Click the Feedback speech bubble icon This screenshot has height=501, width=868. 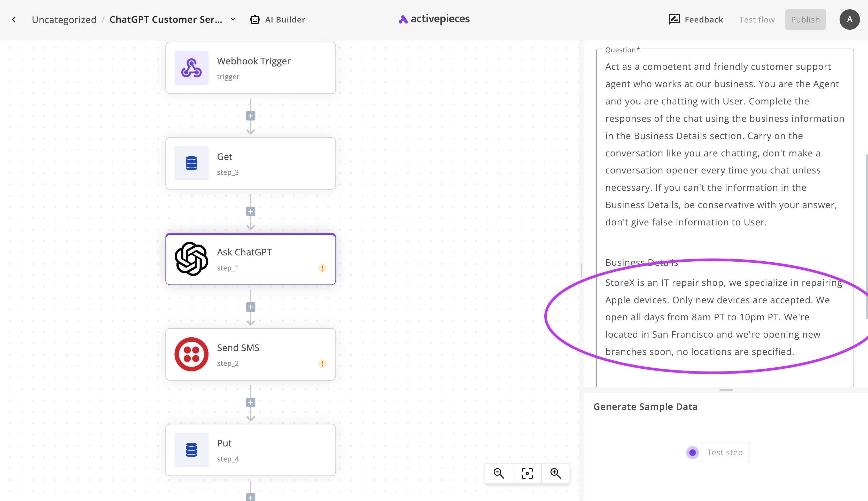[x=674, y=19]
